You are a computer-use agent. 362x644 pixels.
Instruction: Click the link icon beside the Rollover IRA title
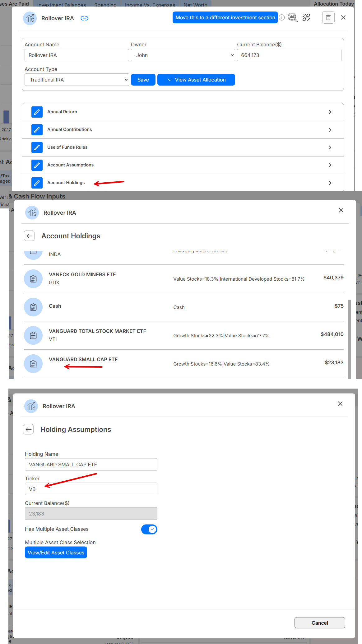coord(84,18)
